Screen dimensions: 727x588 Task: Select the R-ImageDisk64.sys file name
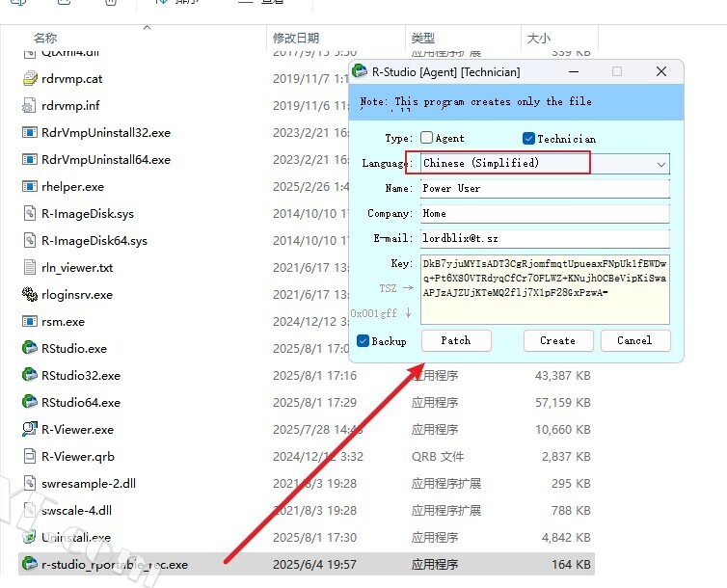point(94,240)
